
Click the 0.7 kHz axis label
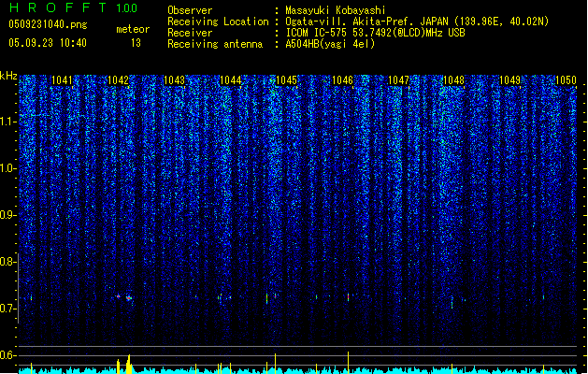point(7,309)
